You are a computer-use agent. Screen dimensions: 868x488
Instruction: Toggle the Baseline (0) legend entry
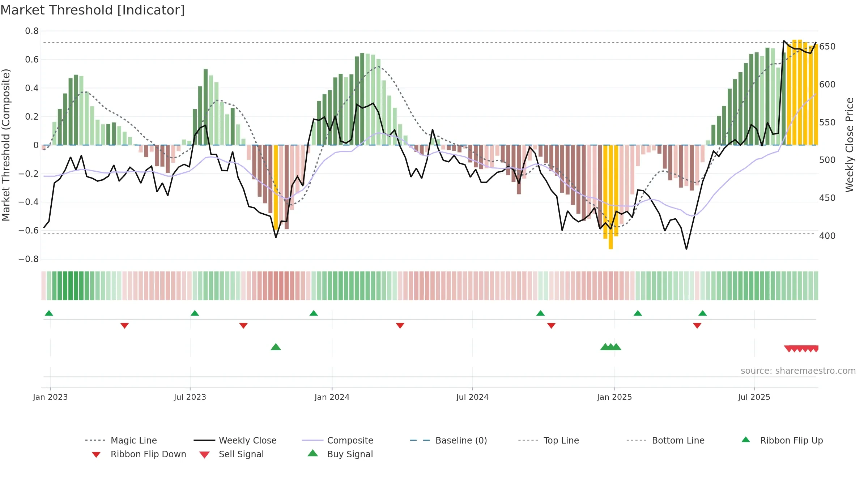(448, 440)
